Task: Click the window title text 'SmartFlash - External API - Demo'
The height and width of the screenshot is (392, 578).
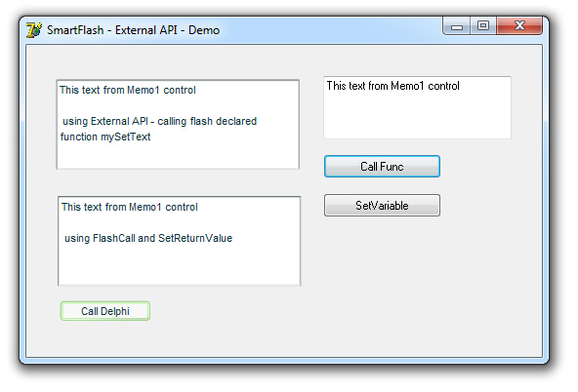Action: tap(133, 30)
